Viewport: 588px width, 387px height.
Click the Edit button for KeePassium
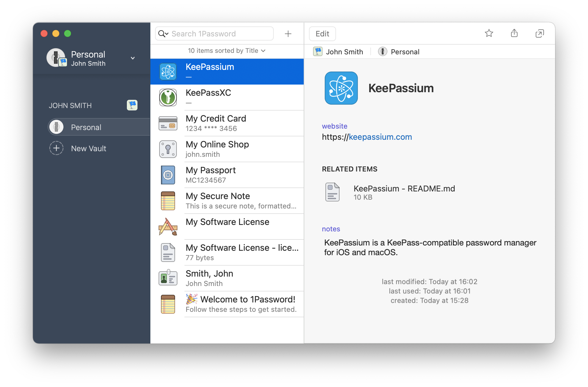(323, 34)
